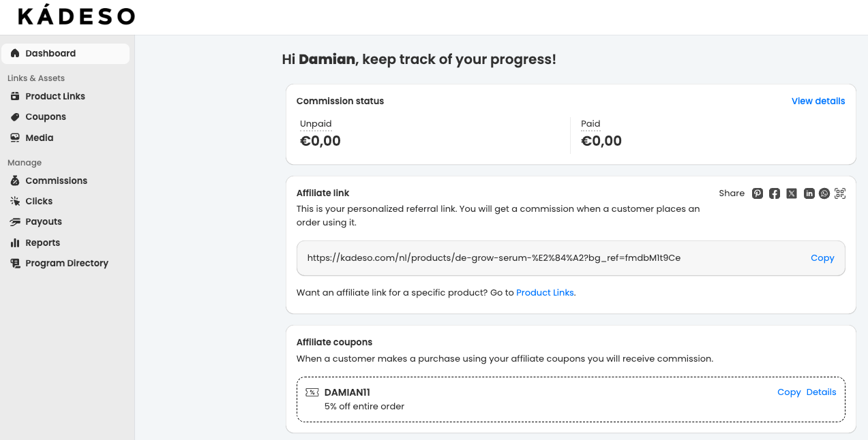
Task: Go to Product Links sidebar item
Action: pos(65,96)
